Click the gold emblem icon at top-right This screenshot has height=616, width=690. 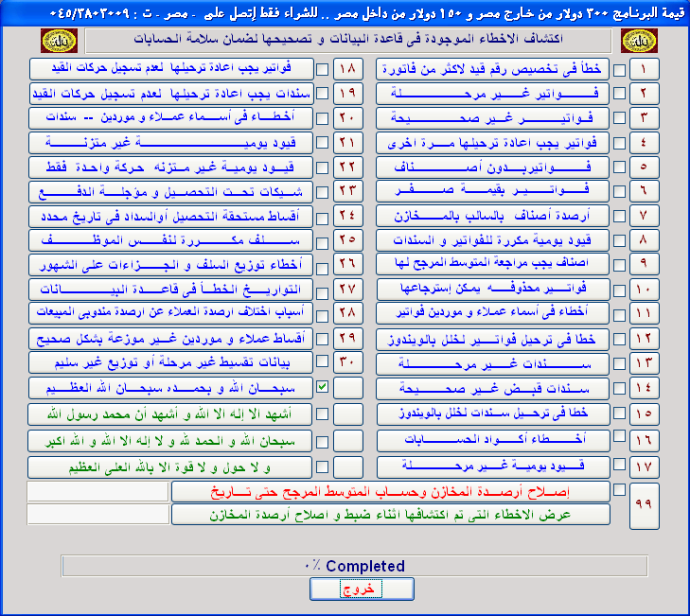coord(634,41)
